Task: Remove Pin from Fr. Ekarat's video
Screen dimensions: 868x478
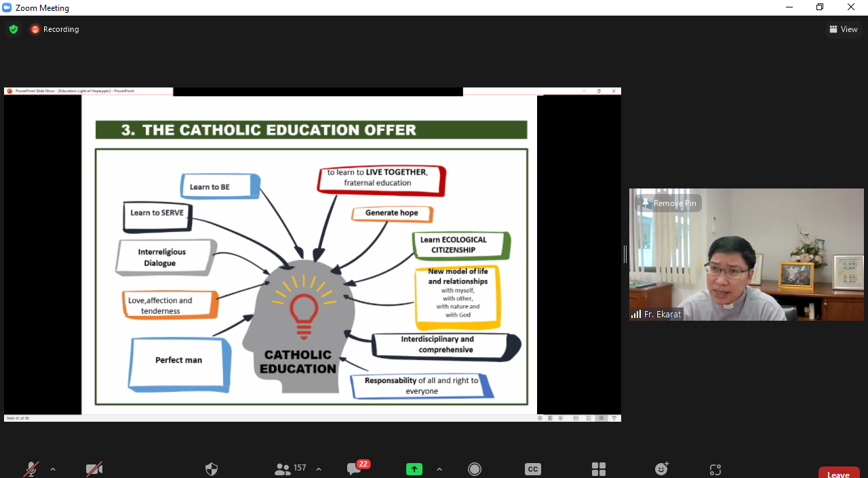Action: point(669,203)
